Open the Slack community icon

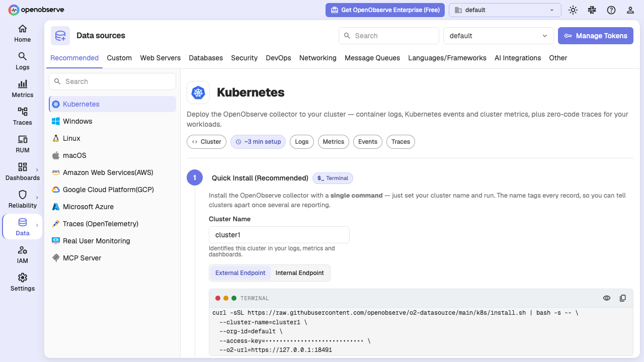592,10
